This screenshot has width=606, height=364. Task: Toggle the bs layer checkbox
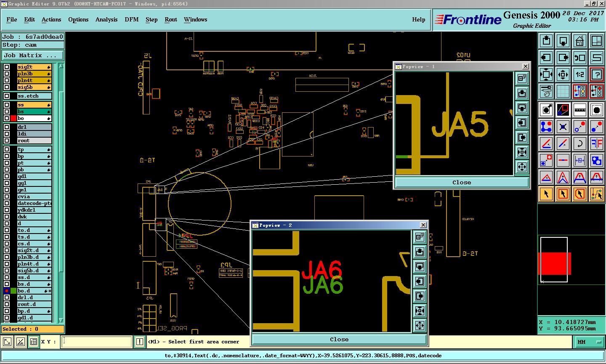pyautogui.click(x=7, y=112)
